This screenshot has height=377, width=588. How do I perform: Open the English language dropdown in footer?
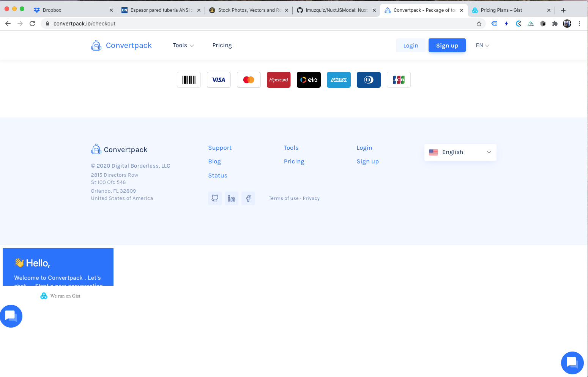tap(460, 152)
